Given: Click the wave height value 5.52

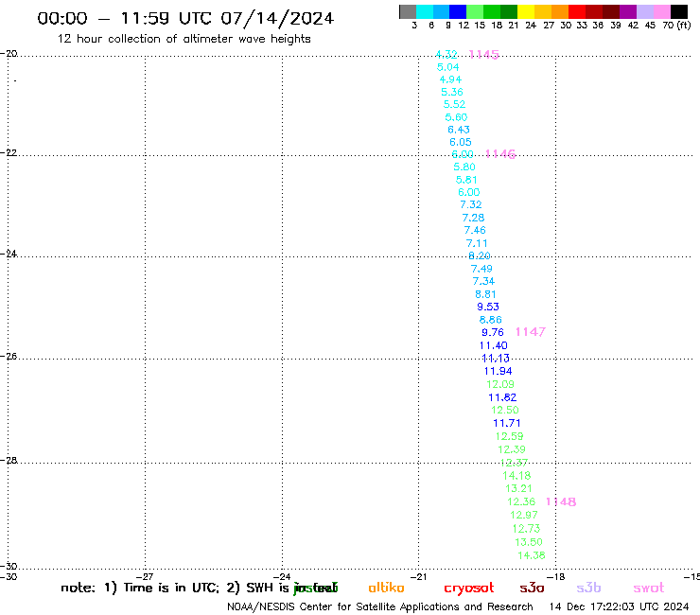Looking at the screenshot, I should coord(454,104).
